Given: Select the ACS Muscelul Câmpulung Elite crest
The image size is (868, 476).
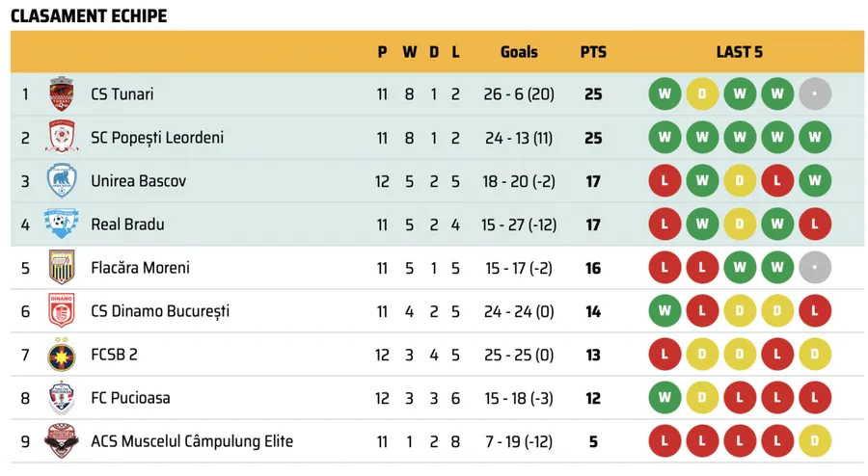Looking at the screenshot, I should pyautogui.click(x=61, y=441).
